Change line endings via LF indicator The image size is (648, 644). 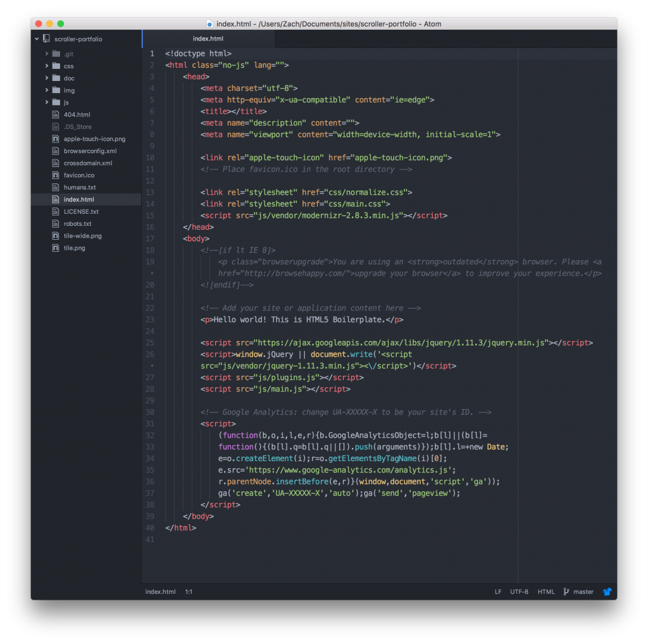(498, 591)
